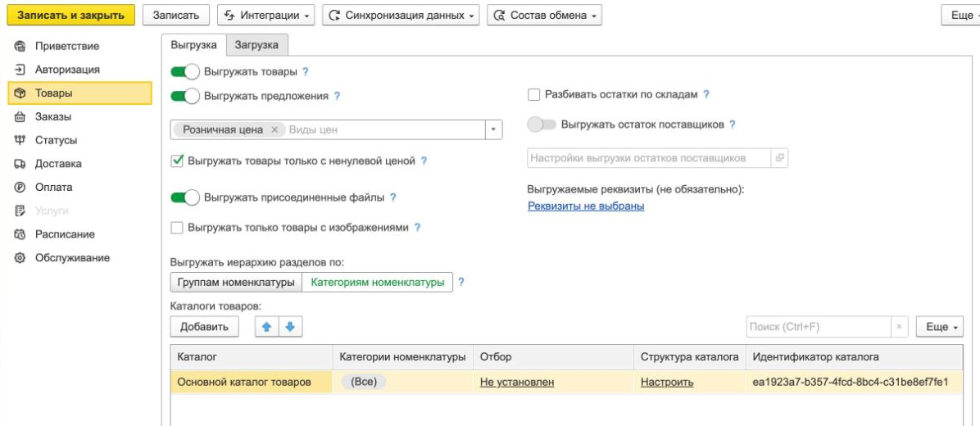Open the catalog table Еще menu
980x426 pixels.
click(x=939, y=327)
